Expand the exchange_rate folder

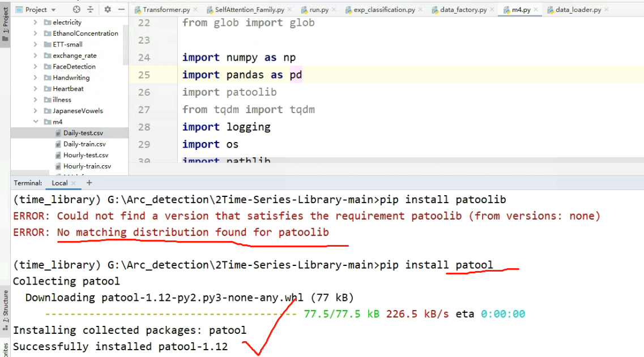(35, 55)
